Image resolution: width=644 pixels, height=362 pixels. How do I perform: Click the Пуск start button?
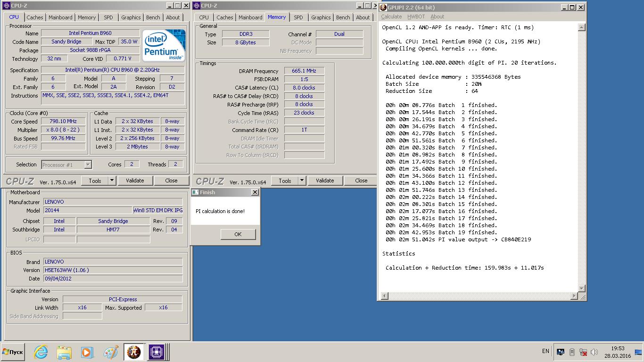pos(13,352)
